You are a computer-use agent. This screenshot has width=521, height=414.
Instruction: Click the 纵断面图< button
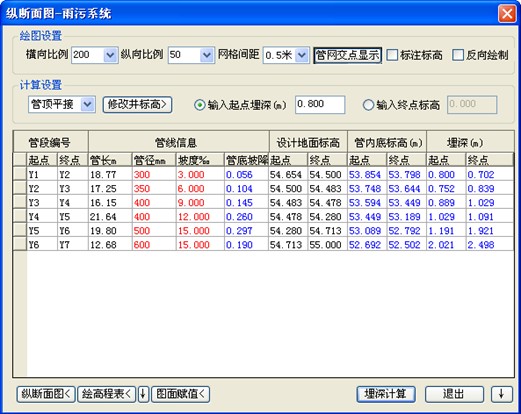pos(46,394)
